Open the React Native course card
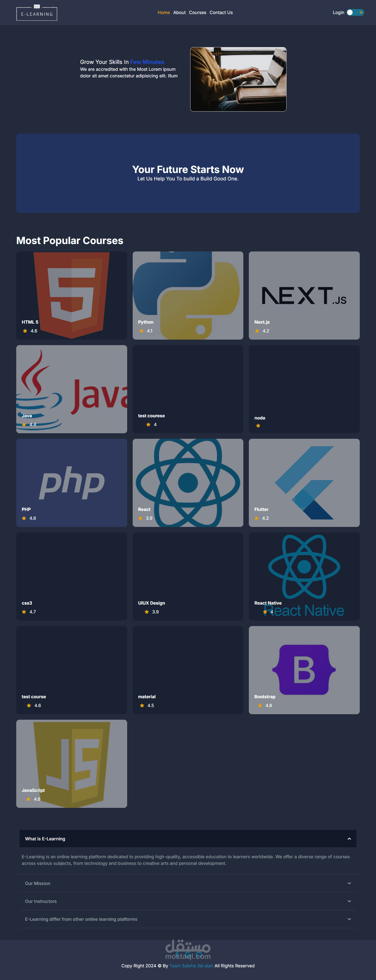Viewport: 376px width, 980px height. click(x=304, y=576)
